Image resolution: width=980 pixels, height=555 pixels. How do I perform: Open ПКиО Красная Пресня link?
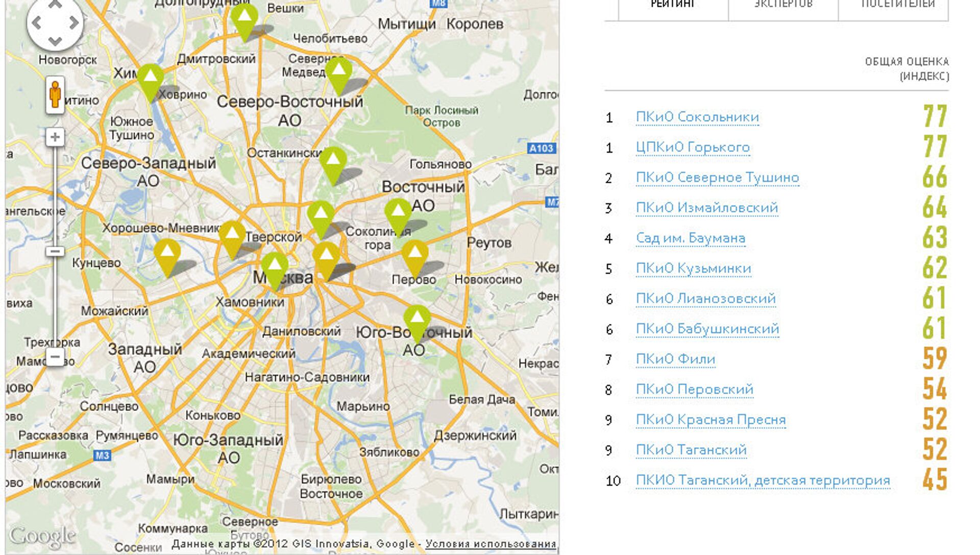pyautogui.click(x=710, y=420)
